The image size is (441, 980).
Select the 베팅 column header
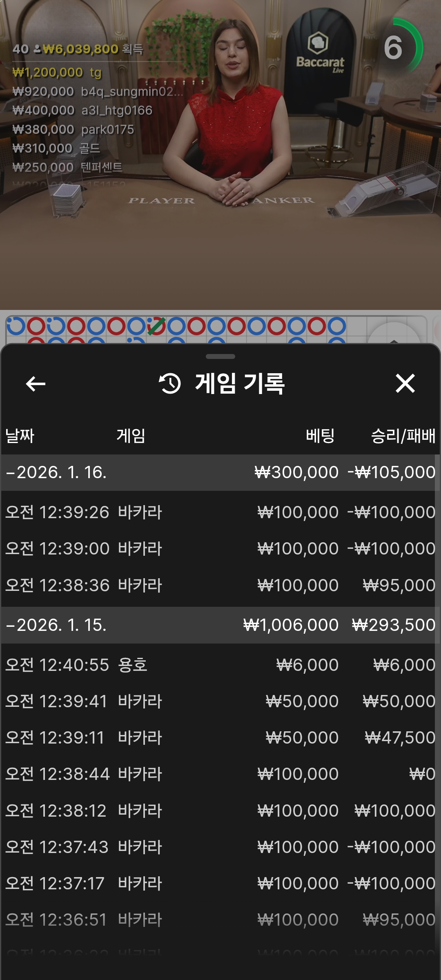[x=320, y=436]
